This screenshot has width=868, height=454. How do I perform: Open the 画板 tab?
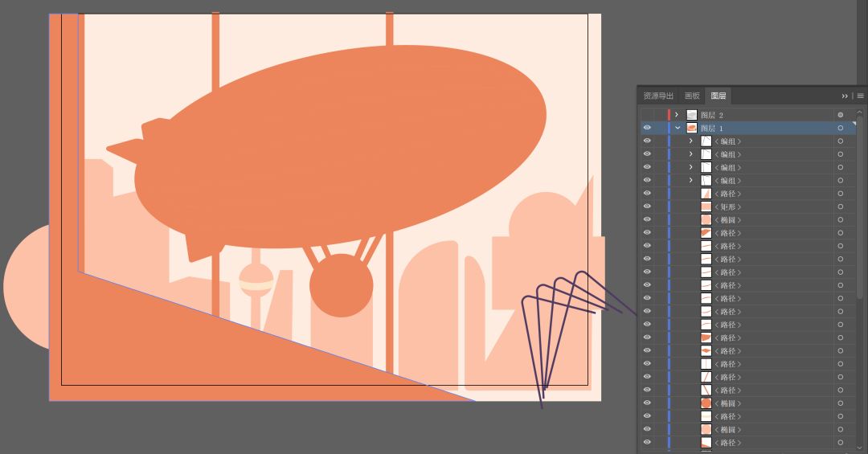692,96
